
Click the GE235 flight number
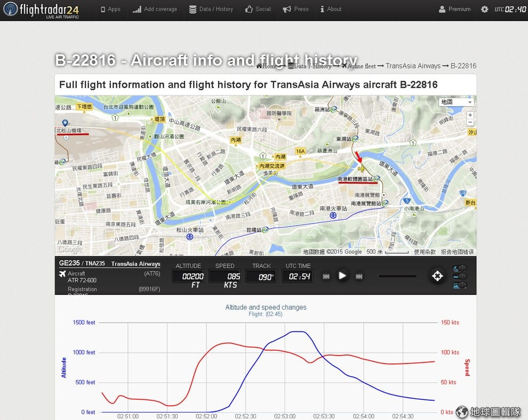pyautogui.click(x=69, y=263)
